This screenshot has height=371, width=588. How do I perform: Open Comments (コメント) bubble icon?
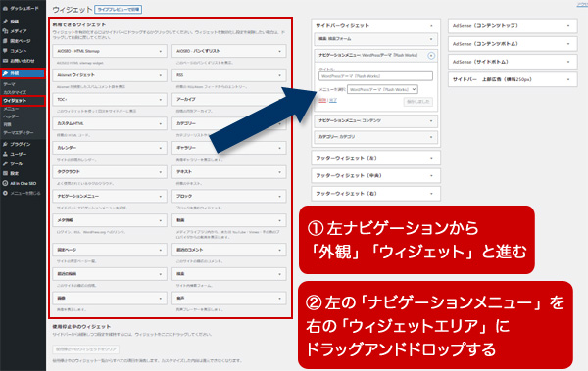5,51
